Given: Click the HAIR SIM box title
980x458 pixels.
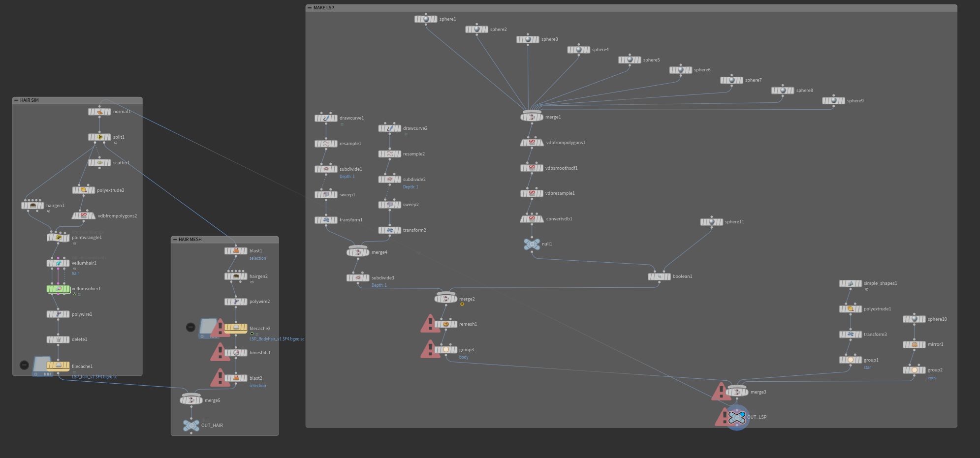Looking at the screenshot, I should [30, 100].
